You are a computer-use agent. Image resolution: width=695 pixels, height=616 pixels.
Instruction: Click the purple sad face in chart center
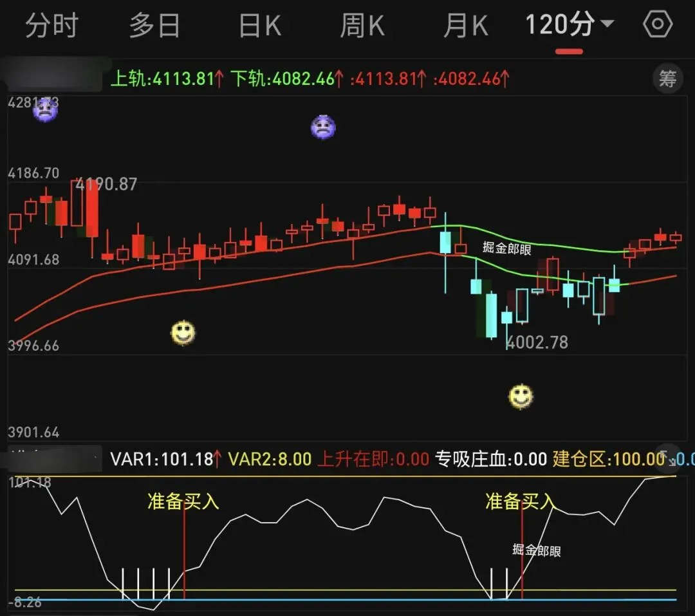click(323, 127)
